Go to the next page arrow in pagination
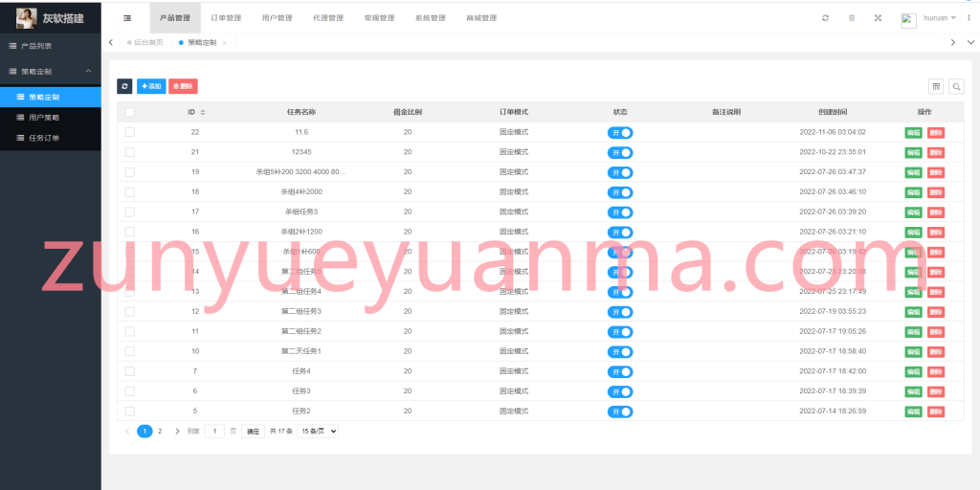The width and height of the screenshot is (980, 490). pyautogui.click(x=177, y=432)
